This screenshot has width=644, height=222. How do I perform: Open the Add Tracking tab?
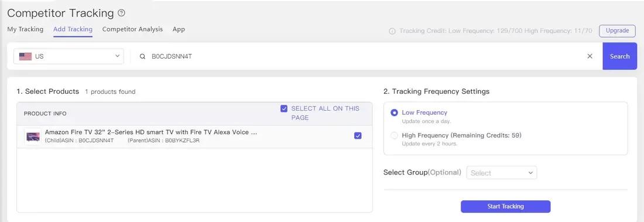[x=73, y=29]
